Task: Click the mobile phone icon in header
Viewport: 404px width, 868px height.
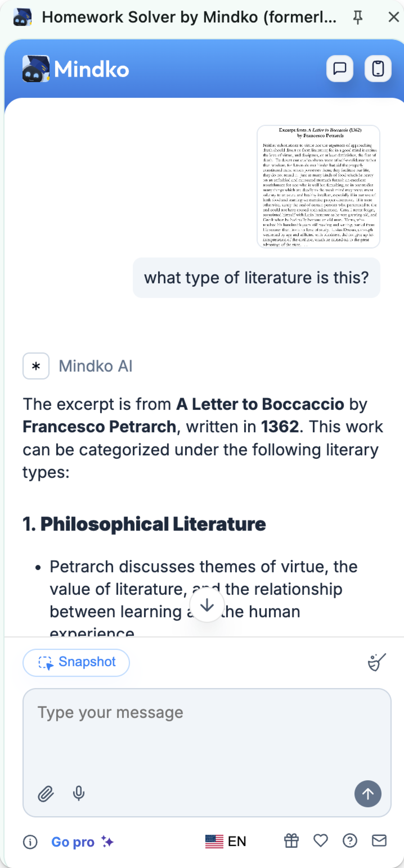Action: (x=378, y=69)
